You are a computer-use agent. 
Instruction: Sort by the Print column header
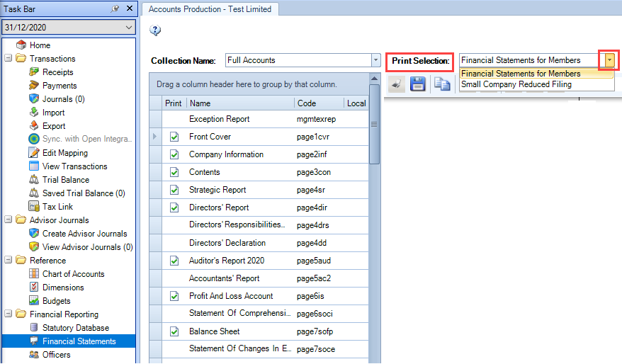pyautogui.click(x=174, y=103)
